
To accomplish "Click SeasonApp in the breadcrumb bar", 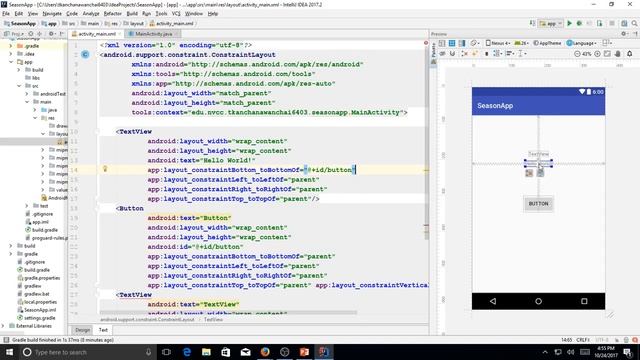I will tap(20, 24).
